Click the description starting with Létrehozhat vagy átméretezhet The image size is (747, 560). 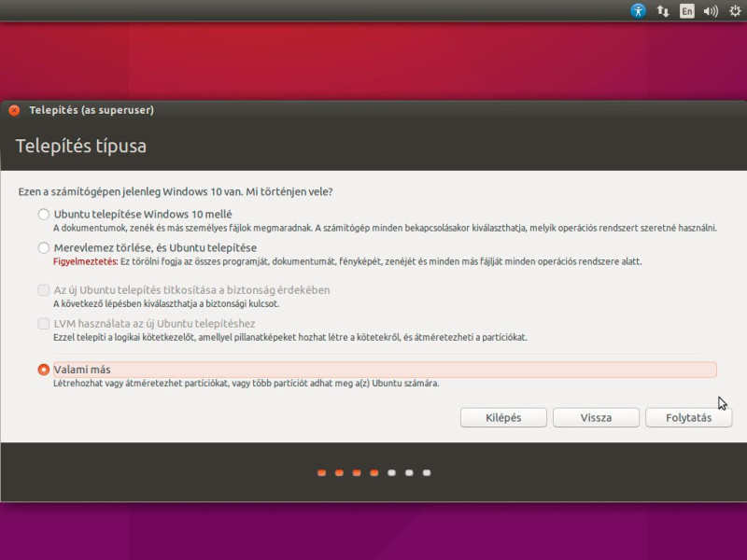246,384
